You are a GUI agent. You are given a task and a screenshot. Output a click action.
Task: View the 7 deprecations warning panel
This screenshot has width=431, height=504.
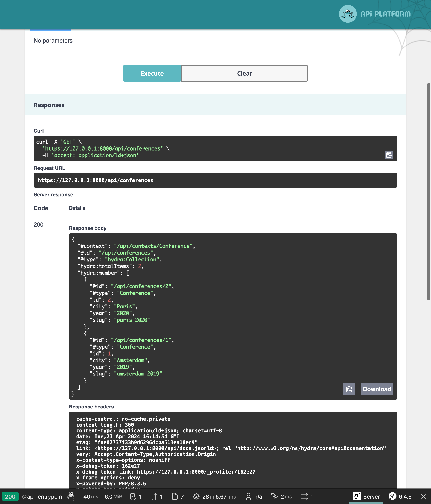[x=177, y=496]
